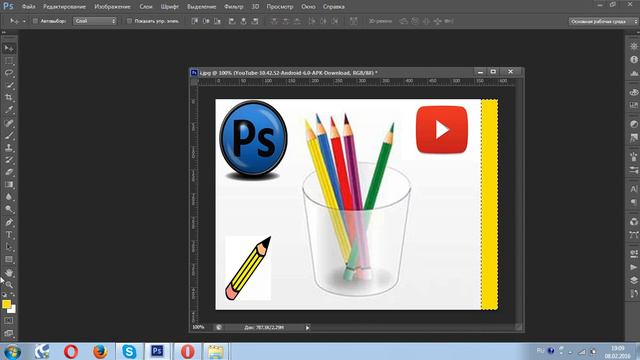
Task: Select the Eraser tool
Action: [9, 172]
